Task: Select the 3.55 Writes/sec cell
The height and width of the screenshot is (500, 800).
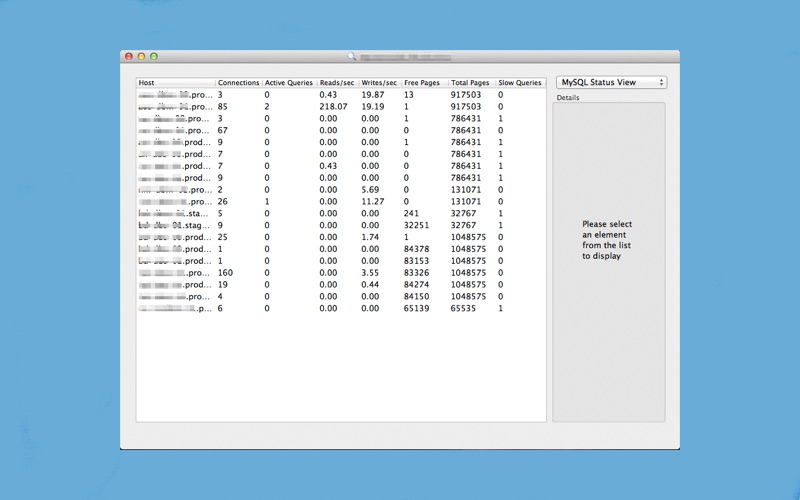Action: click(x=370, y=272)
